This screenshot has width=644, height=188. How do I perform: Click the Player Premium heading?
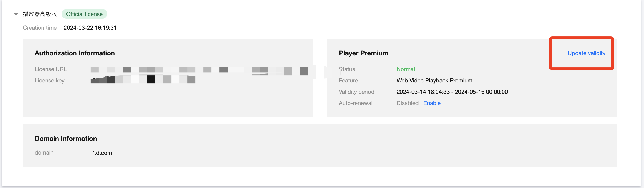point(364,53)
